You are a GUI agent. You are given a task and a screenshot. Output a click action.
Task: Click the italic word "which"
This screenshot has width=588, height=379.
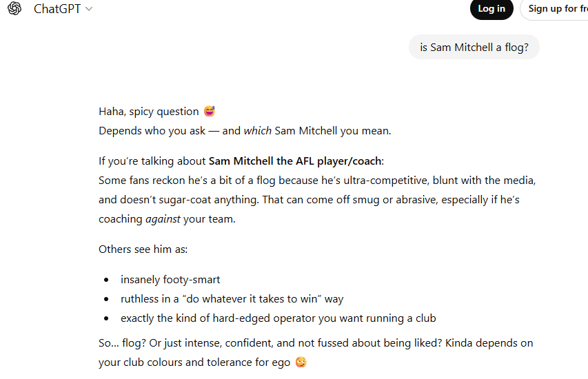(x=257, y=131)
